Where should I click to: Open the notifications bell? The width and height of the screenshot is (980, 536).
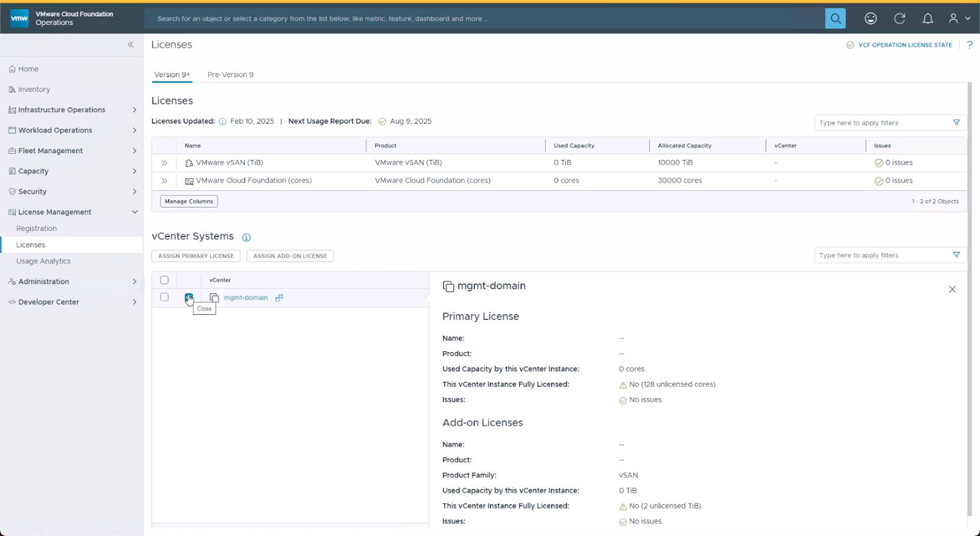click(x=928, y=18)
